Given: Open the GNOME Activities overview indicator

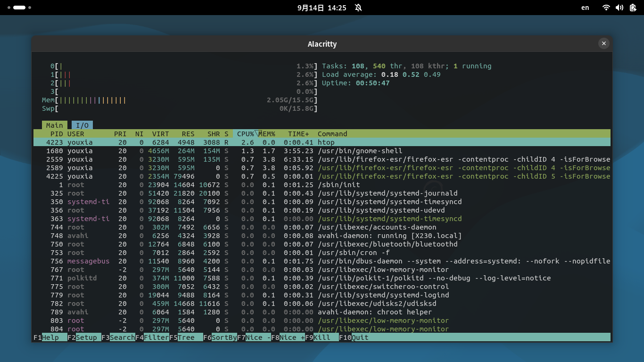Looking at the screenshot, I should (19, 8).
